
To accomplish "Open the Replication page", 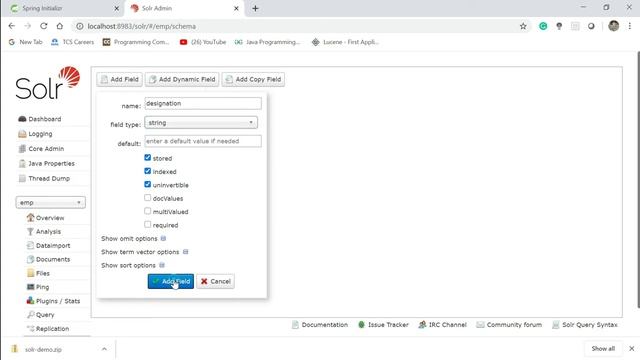I will pos(48,329).
